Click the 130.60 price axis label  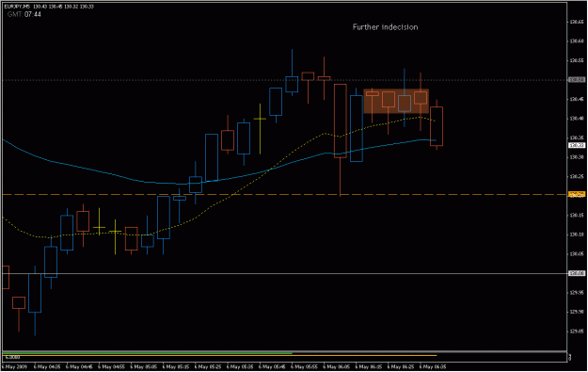(577, 40)
